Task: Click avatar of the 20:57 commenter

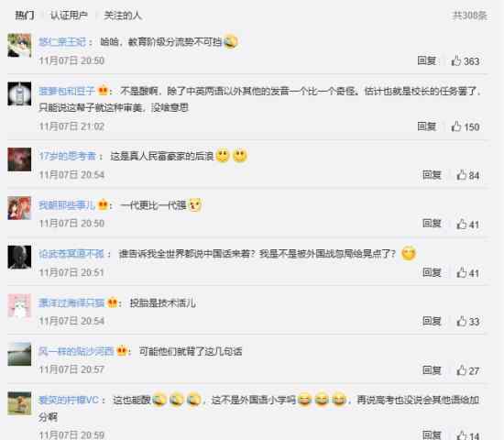Action: (19, 354)
